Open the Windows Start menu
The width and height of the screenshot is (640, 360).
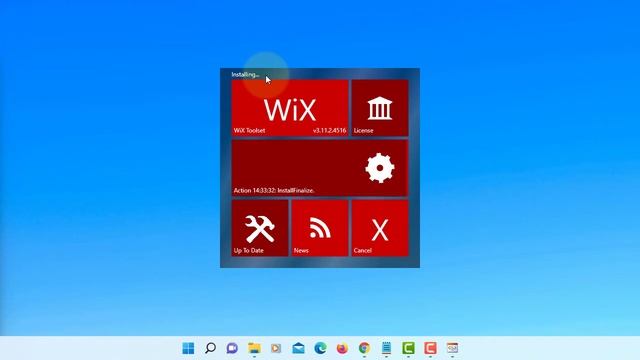coord(188,348)
